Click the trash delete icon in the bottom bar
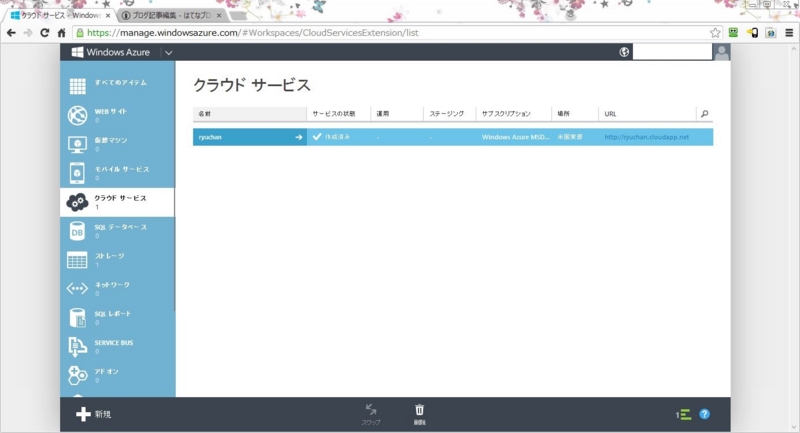The width and height of the screenshot is (800, 433). tap(419, 410)
